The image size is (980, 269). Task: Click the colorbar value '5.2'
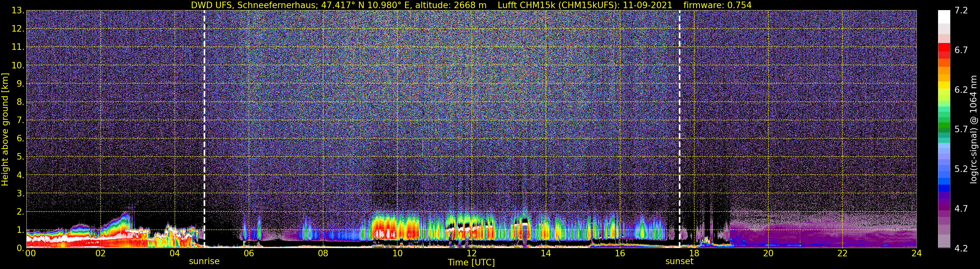click(961, 169)
